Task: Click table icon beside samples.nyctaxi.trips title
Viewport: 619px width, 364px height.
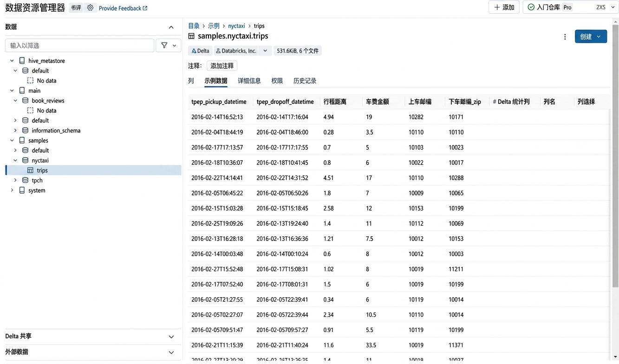Action: [191, 36]
